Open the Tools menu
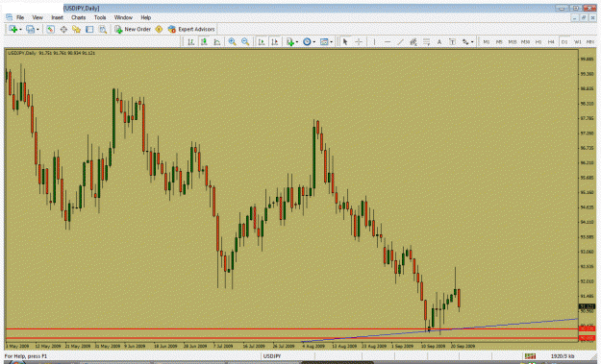 tap(100, 17)
